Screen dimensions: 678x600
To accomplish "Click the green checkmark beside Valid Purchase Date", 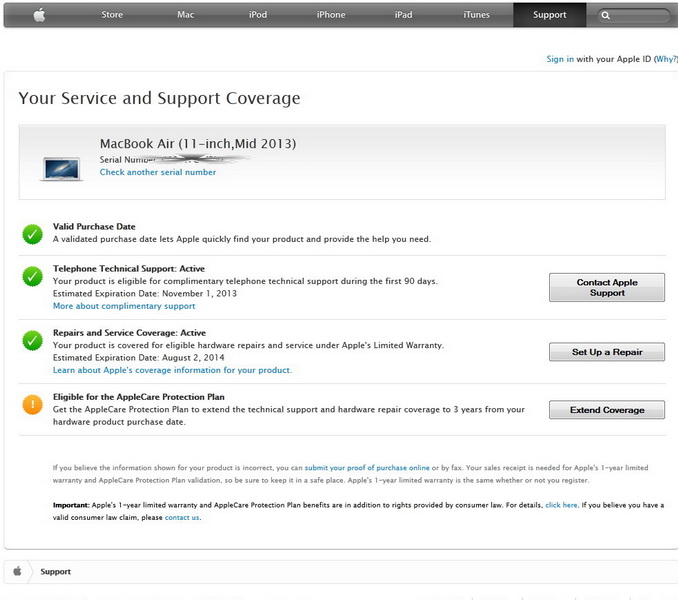I will pyautogui.click(x=32, y=234).
